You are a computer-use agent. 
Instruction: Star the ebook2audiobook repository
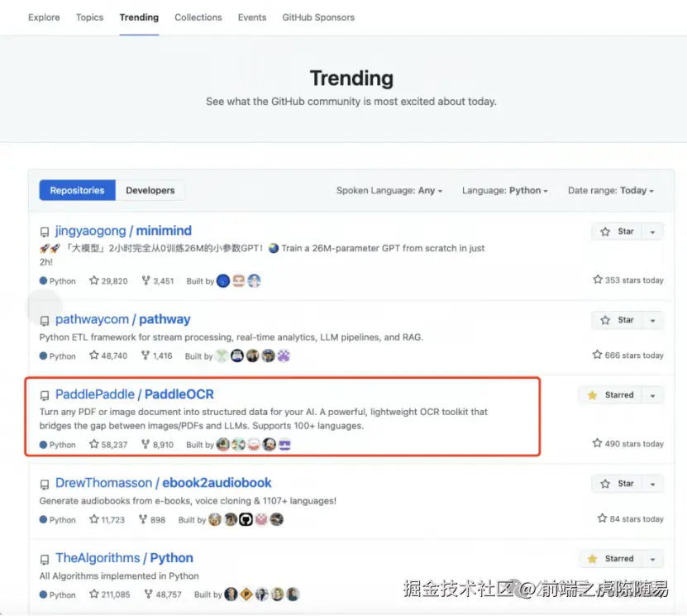(617, 484)
